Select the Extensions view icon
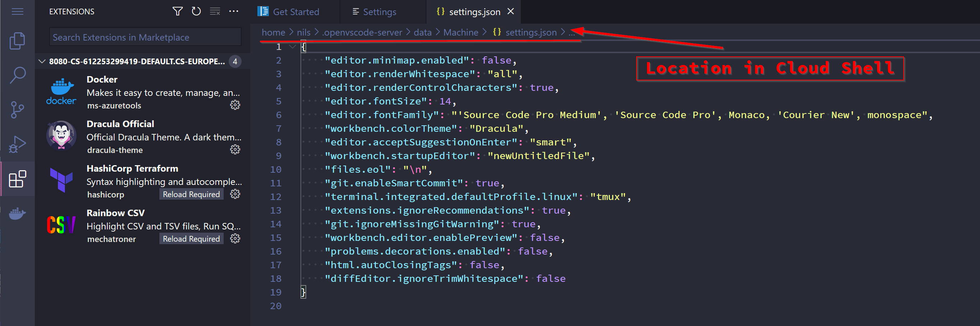Image resolution: width=980 pixels, height=326 pixels. (18, 179)
